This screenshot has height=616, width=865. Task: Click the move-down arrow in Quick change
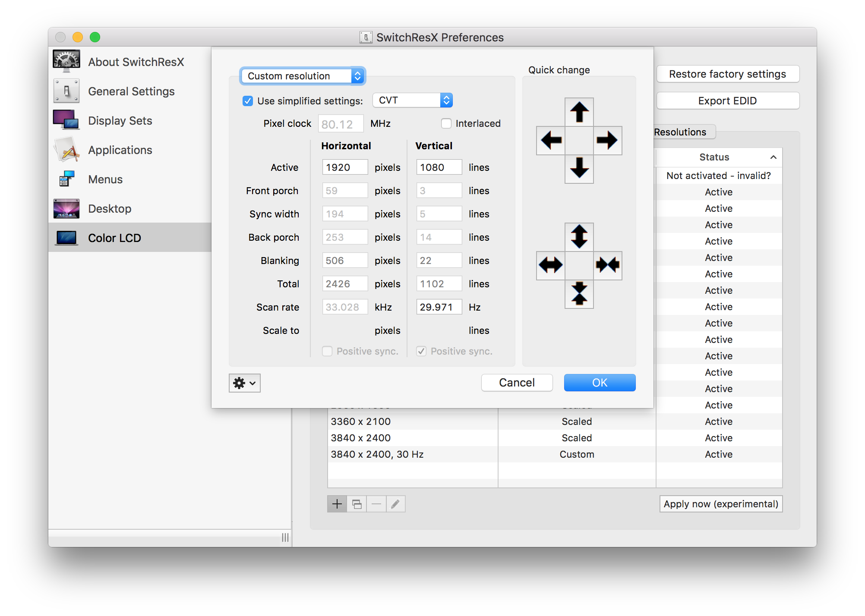(x=579, y=168)
